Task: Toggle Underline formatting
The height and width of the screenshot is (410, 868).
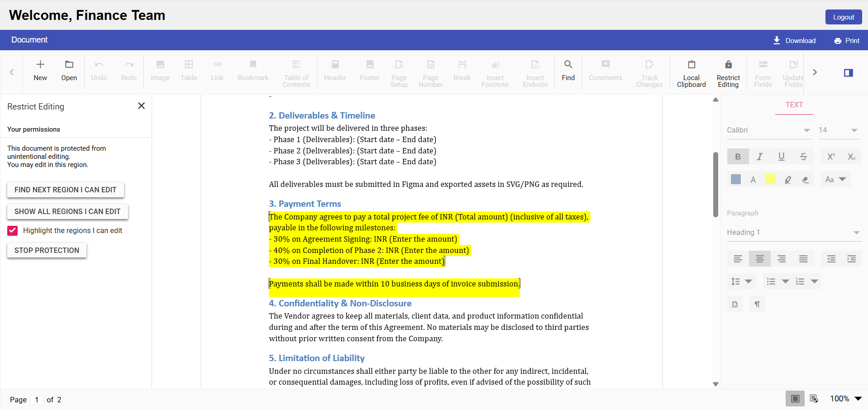Action: (782, 157)
